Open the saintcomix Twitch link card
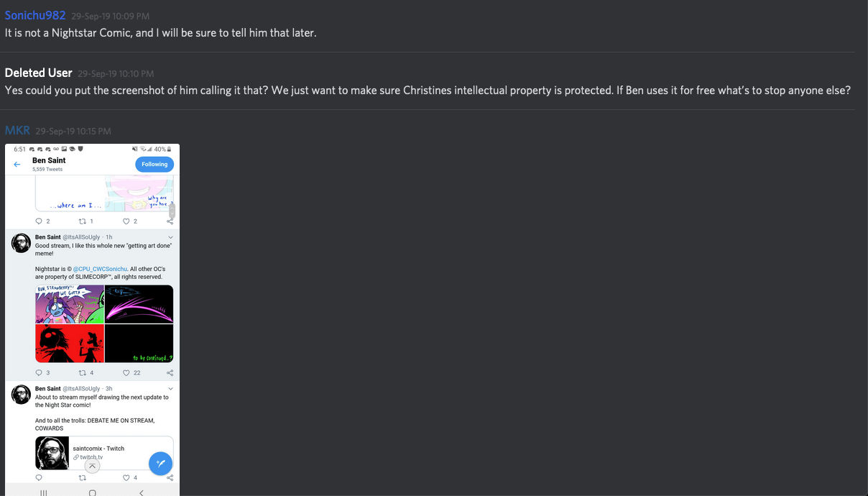This screenshot has width=868, height=496. coord(104,452)
